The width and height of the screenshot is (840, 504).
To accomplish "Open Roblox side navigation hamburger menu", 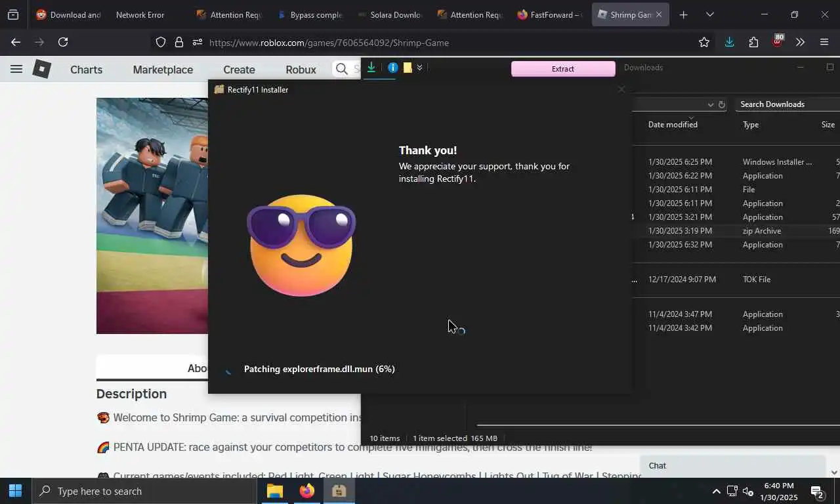I will click(16, 69).
